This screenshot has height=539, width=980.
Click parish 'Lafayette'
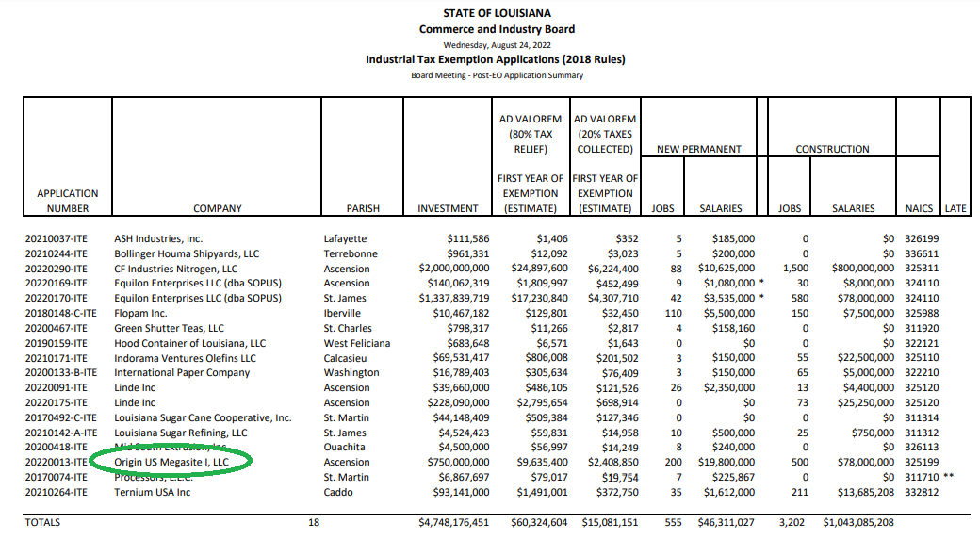(x=345, y=238)
